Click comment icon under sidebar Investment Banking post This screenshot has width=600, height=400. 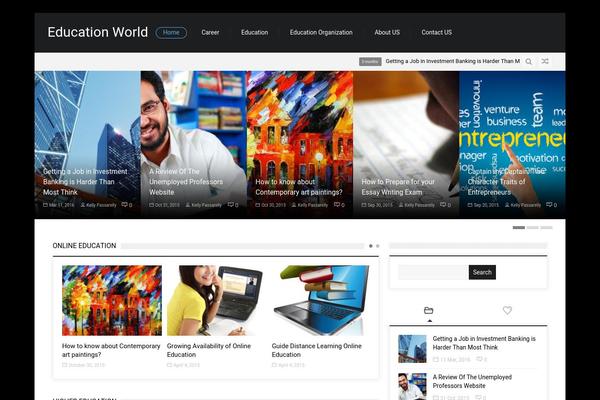pyautogui.click(x=479, y=359)
